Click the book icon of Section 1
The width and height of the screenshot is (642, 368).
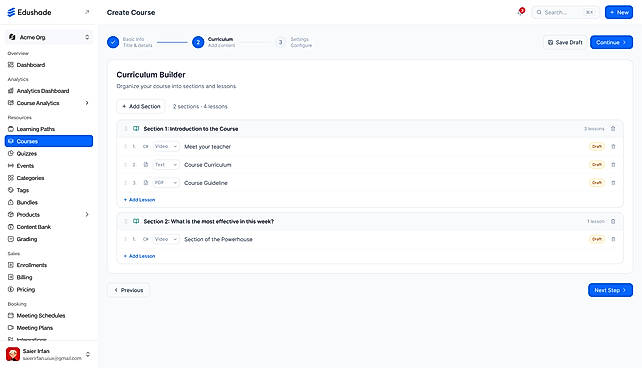(136, 129)
